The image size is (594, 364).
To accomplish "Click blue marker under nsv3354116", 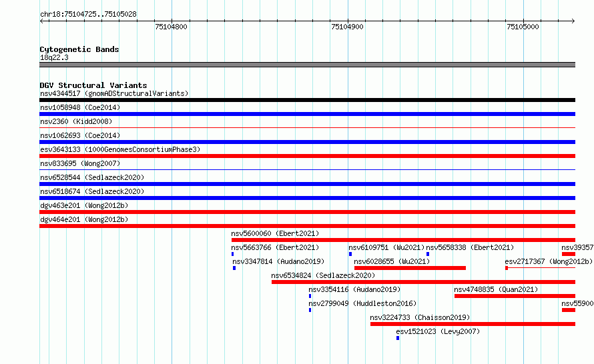I will click(310, 296).
